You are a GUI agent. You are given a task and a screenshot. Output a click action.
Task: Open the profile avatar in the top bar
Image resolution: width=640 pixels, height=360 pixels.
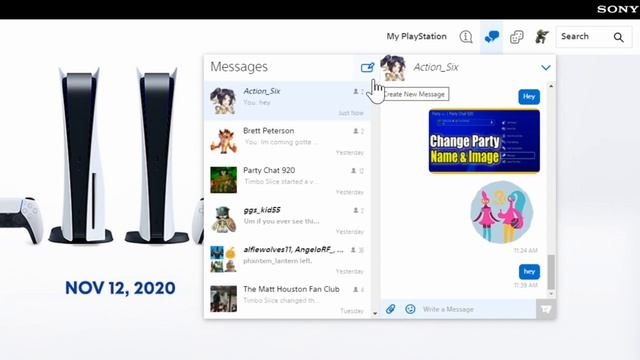coord(542,37)
